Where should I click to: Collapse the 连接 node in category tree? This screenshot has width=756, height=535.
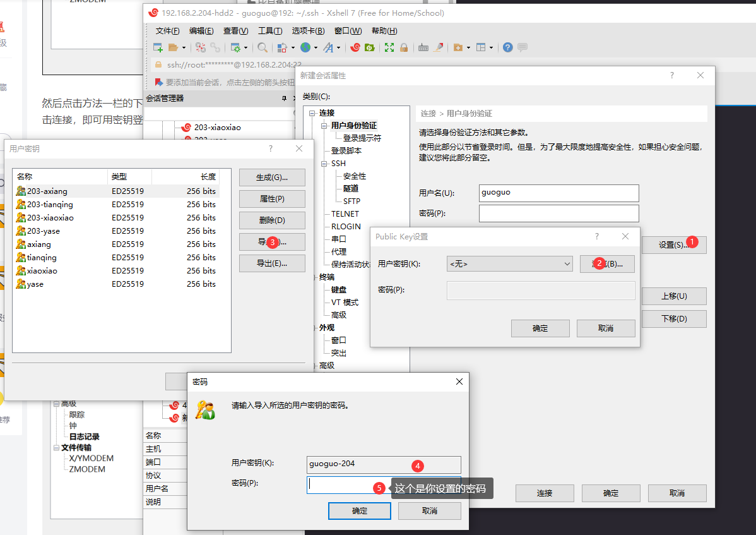click(x=312, y=113)
